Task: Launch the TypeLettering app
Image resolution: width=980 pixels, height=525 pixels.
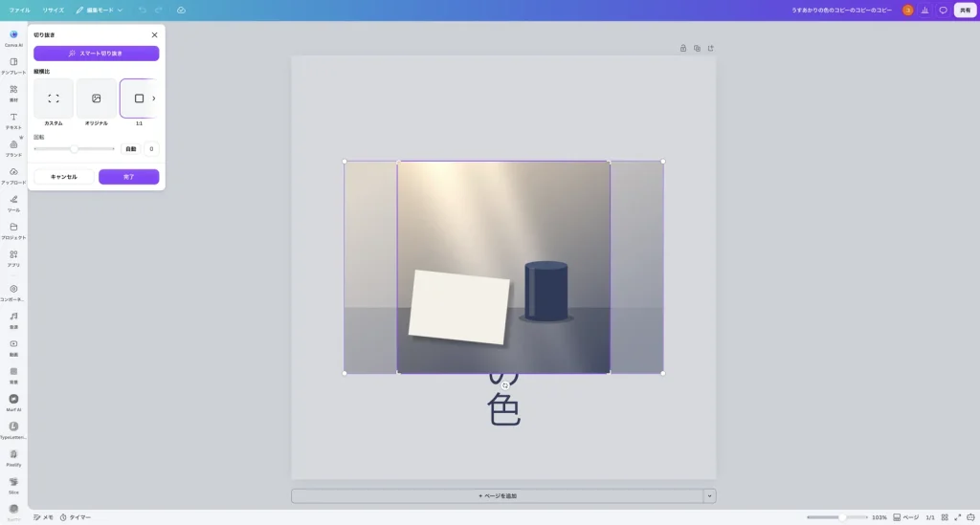Action: point(13,430)
